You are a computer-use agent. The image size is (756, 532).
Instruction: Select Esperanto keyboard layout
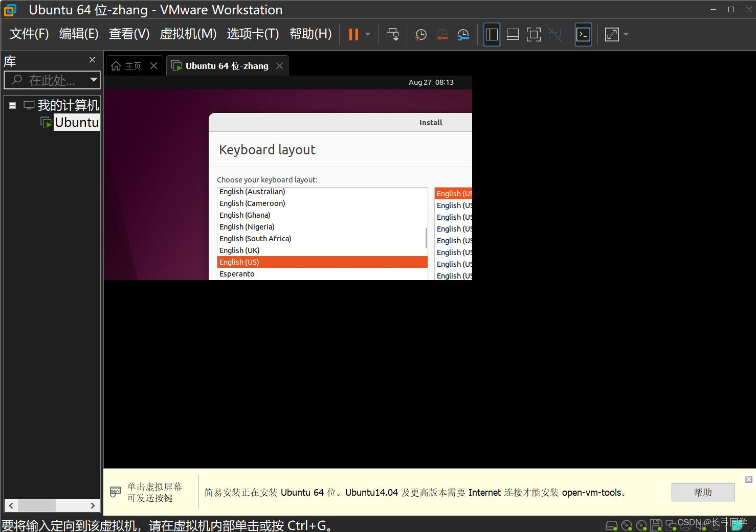322,274
